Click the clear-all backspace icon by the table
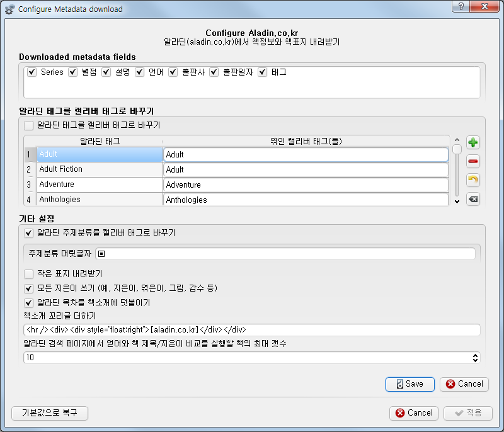 (473, 199)
